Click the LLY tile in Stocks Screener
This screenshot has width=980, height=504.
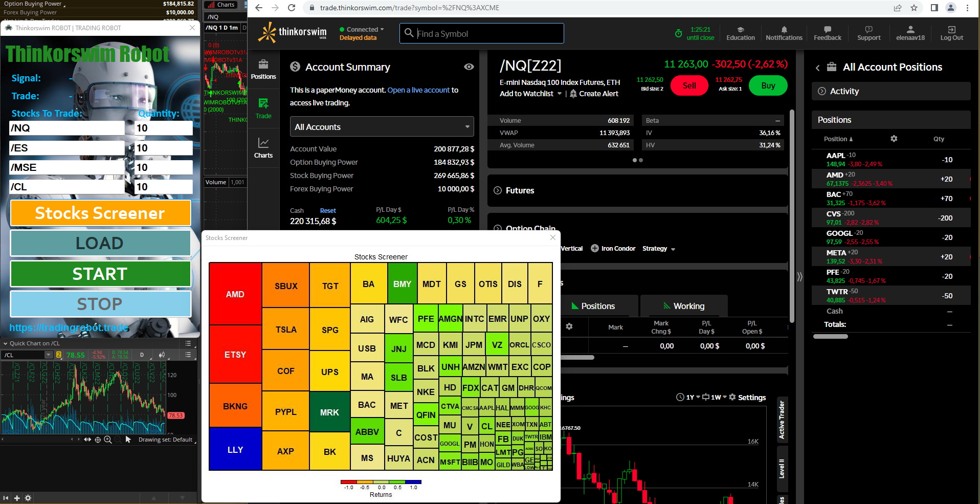[235, 450]
